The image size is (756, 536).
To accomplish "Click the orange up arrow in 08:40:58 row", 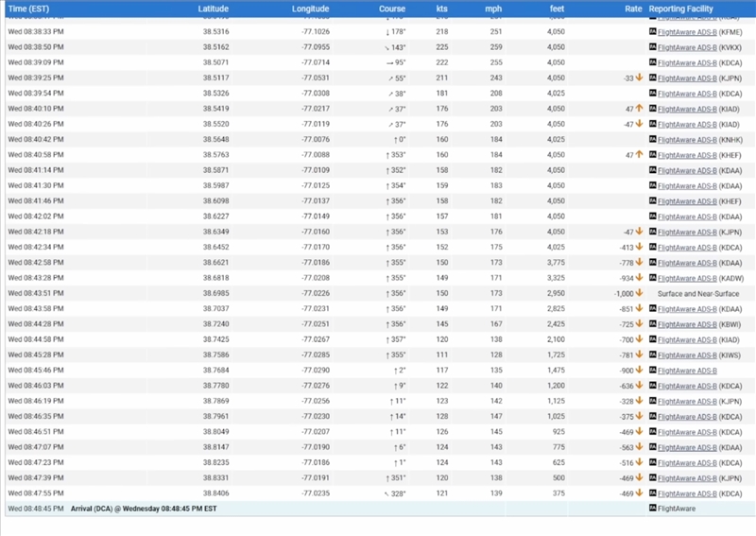I will point(639,154).
